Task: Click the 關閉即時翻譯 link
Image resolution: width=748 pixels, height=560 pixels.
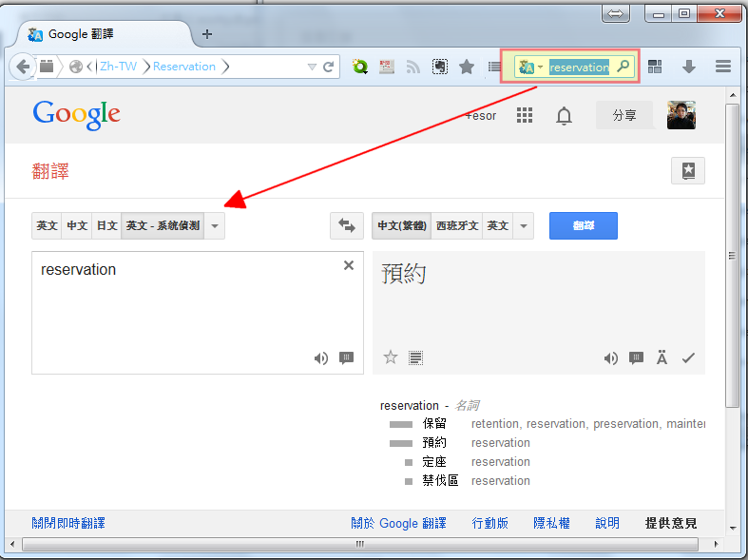Action: pos(68,523)
